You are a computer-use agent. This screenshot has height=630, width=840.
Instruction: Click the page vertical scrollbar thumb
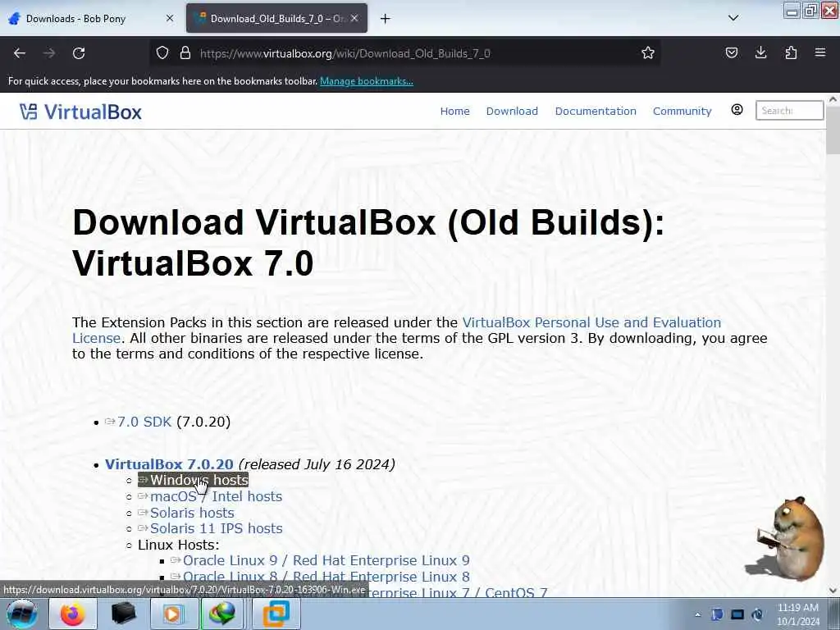833,130
